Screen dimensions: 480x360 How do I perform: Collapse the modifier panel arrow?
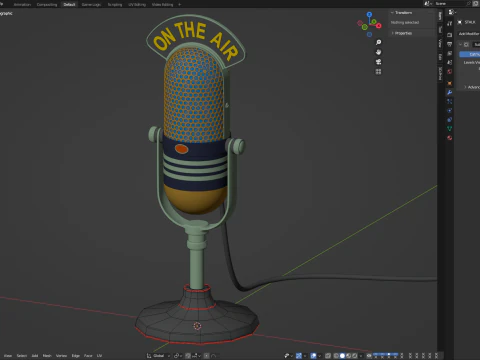coord(460,44)
